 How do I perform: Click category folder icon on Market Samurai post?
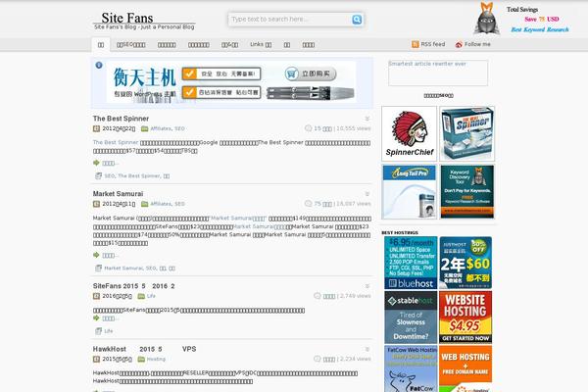pyautogui.click(x=144, y=204)
